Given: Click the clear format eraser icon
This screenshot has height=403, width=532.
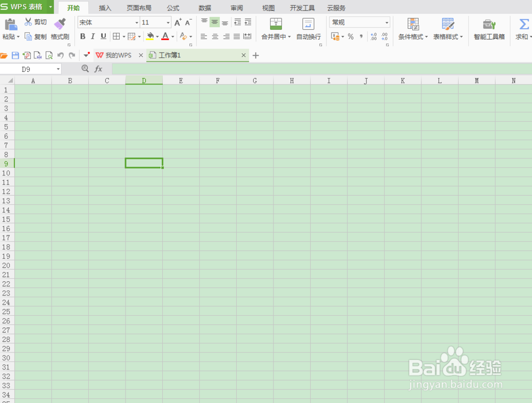Looking at the screenshot, I should [x=184, y=36].
